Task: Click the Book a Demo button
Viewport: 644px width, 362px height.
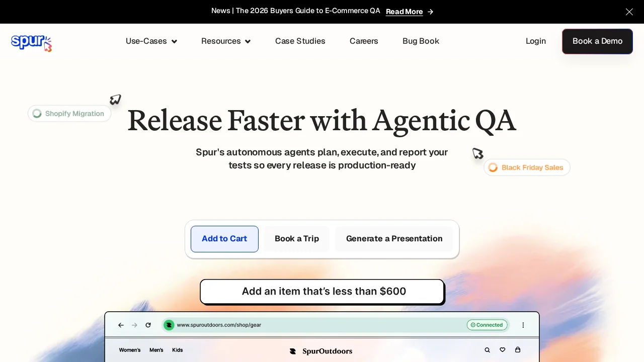Action: point(597,41)
